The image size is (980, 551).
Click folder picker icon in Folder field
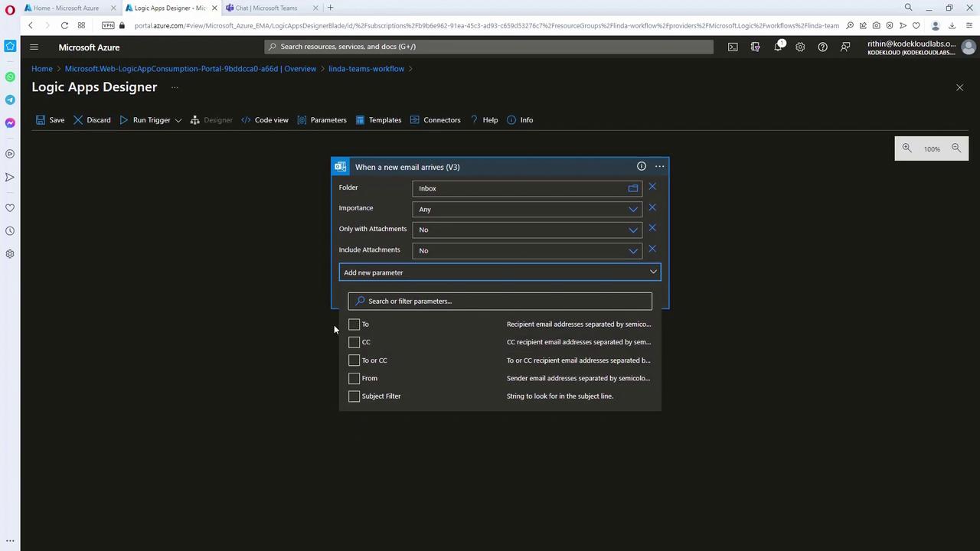pyautogui.click(x=633, y=188)
